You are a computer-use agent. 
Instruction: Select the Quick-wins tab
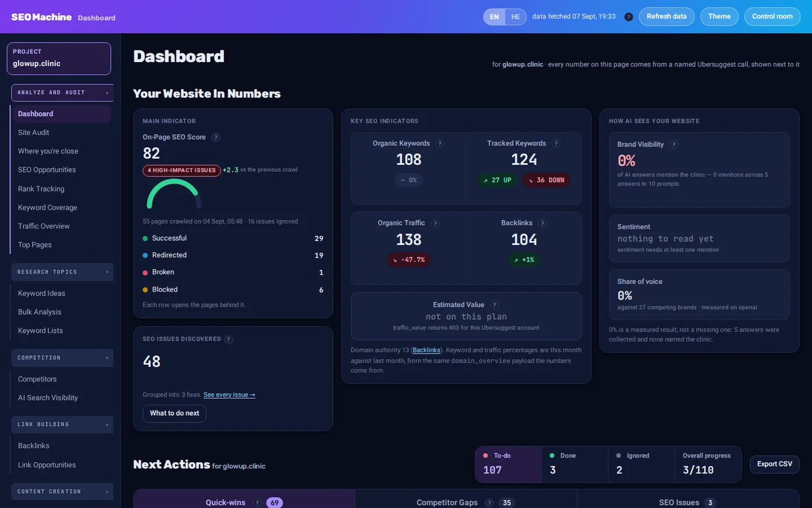tap(244, 499)
